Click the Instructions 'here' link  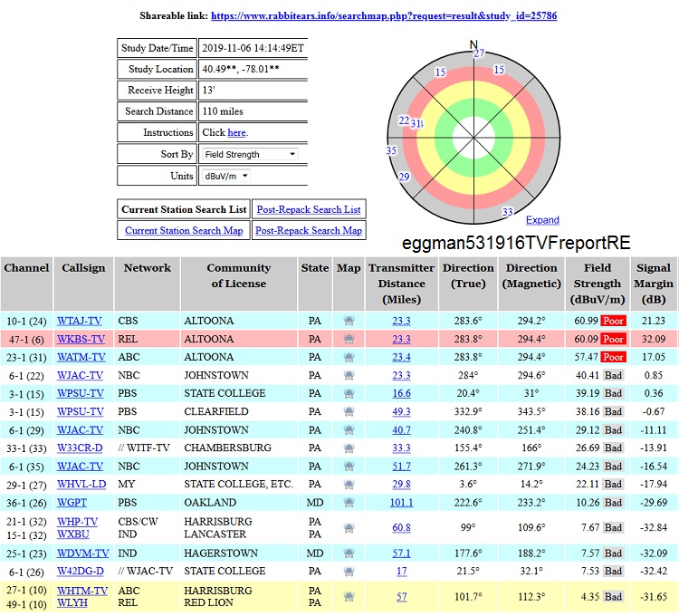236,132
